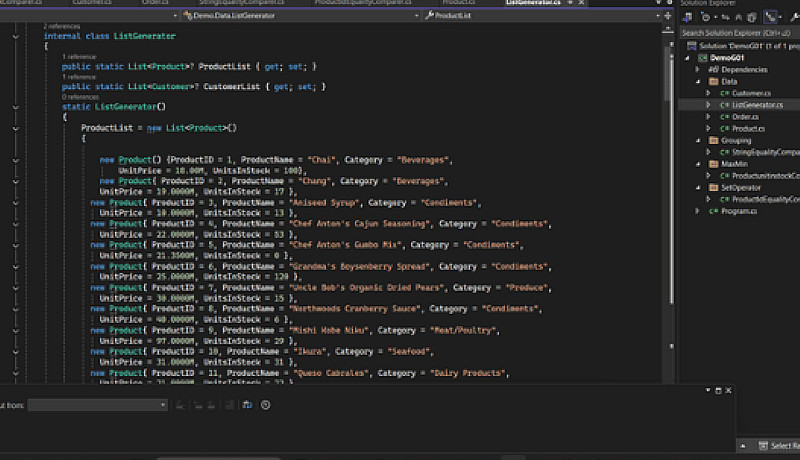800x460 pixels.
Task: Close the ListGenerator.cs tab
Action: (581, 3)
